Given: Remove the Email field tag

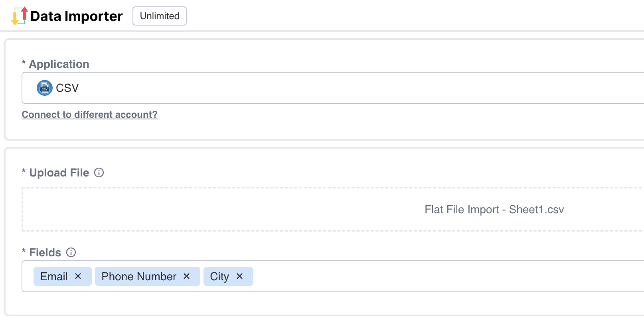Looking at the screenshot, I should point(78,276).
